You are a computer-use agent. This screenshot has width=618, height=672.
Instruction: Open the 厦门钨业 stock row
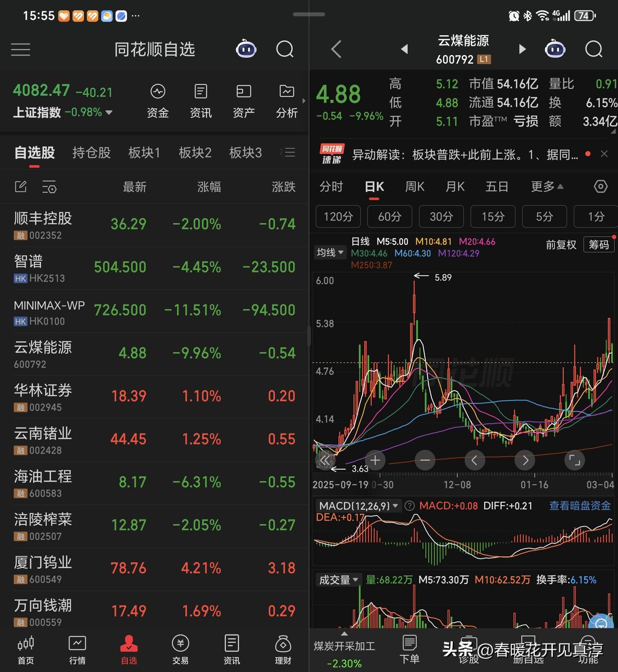tap(154, 569)
